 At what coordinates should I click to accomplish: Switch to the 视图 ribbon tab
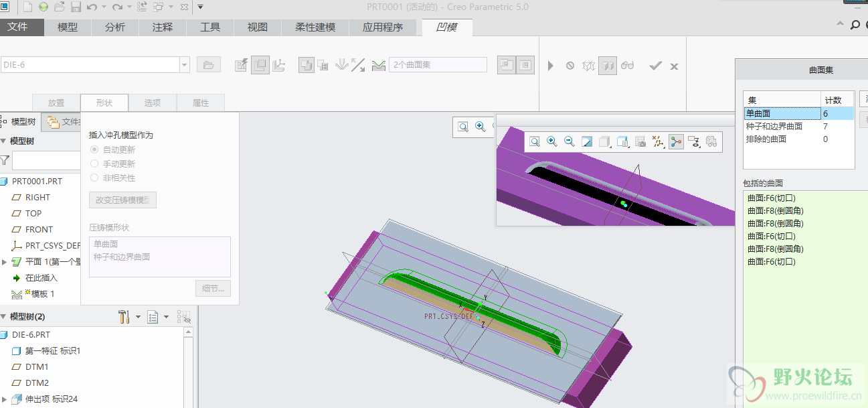coord(258,27)
